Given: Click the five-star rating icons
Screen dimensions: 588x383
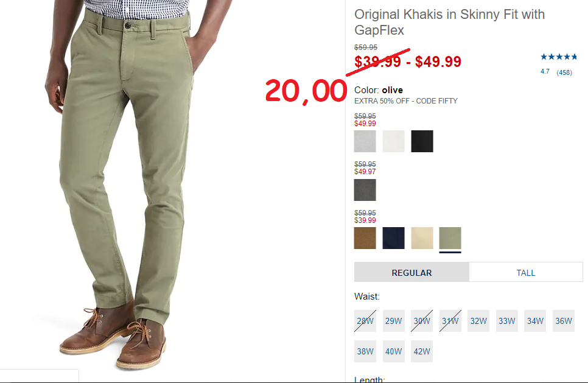Looking at the screenshot, I should click(558, 57).
